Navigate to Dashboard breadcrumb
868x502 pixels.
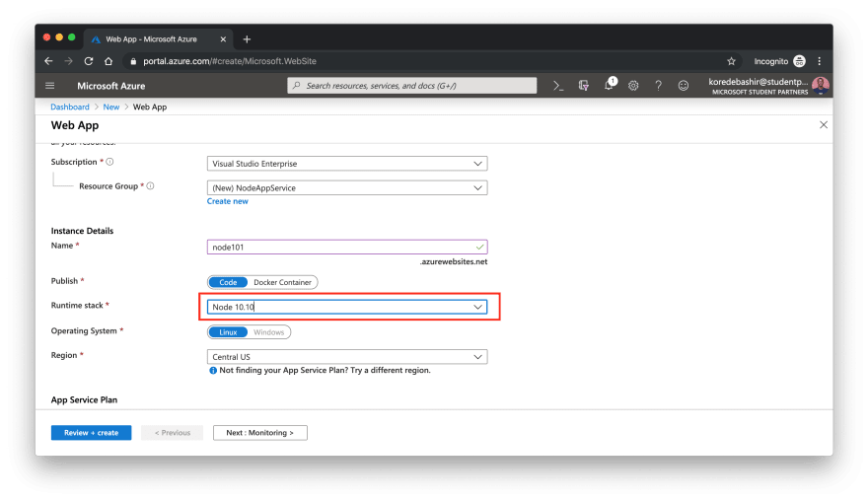(70, 107)
